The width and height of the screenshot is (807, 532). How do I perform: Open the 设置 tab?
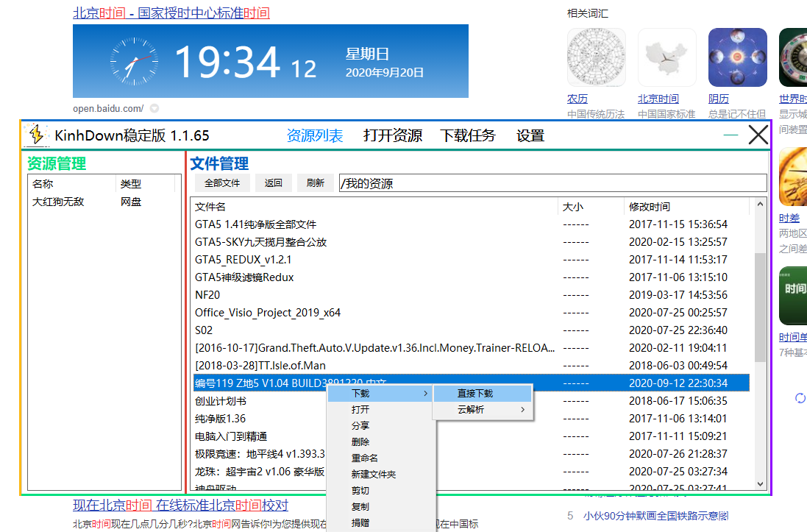530,135
